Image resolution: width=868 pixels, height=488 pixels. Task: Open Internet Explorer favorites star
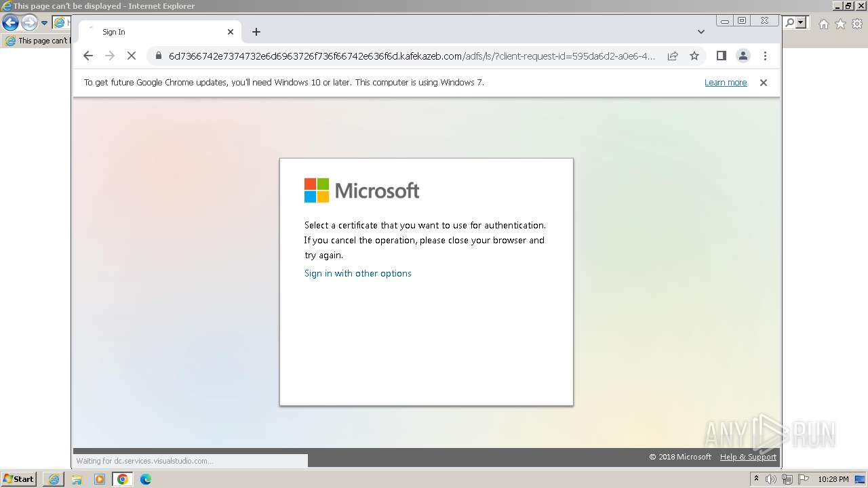(x=840, y=24)
